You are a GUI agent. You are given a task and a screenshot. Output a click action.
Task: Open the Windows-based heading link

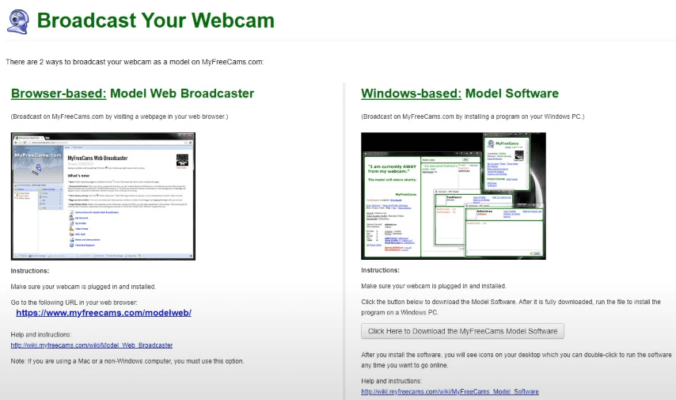(411, 94)
